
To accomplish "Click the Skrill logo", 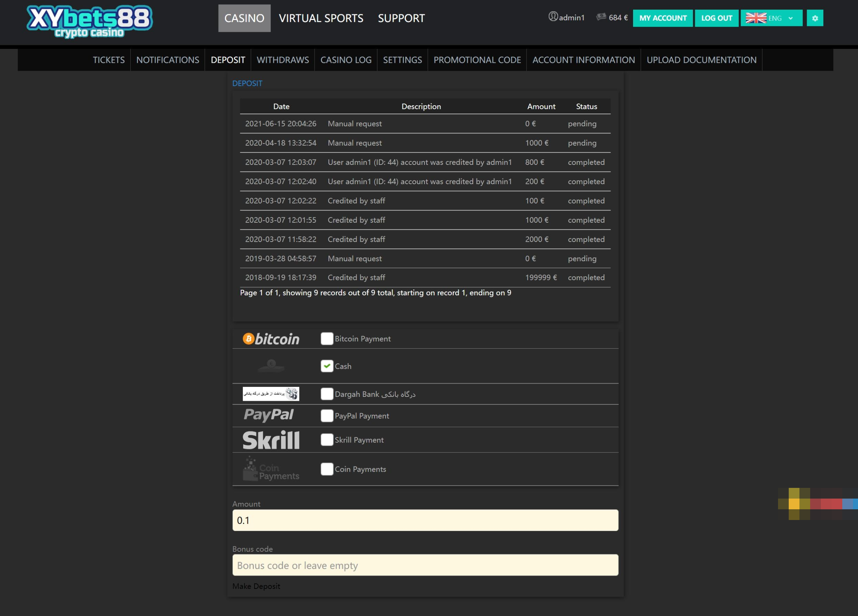I will pos(271,440).
